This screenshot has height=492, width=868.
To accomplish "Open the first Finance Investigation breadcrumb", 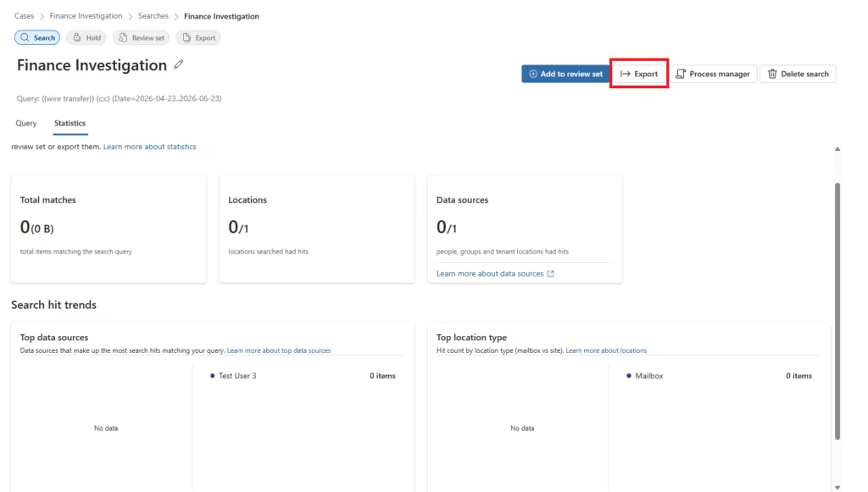I will click(86, 16).
